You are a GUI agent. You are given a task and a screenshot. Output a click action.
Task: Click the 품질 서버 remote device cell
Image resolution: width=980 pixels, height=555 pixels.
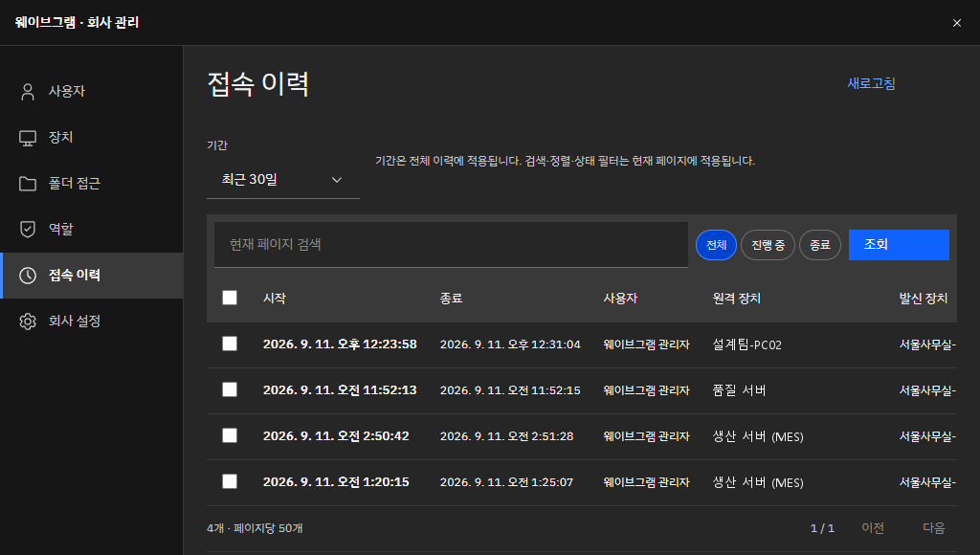click(x=739, y=390)
